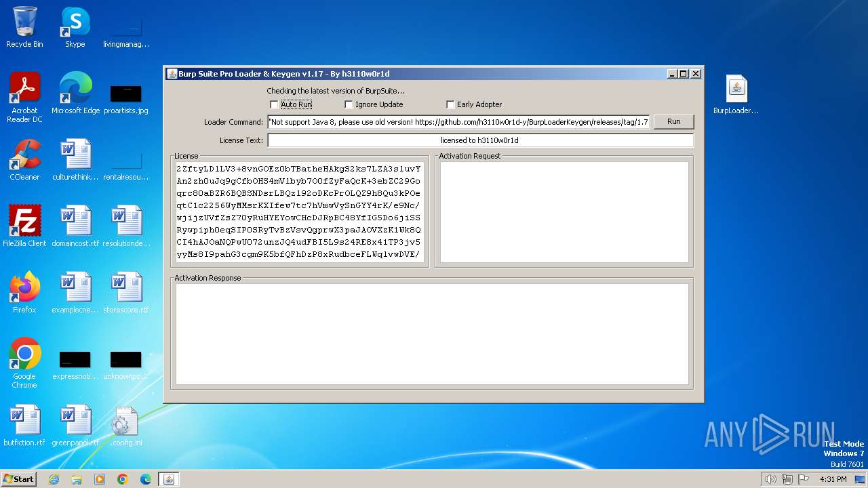Click the taskbar clock showing 4:31 PM
This screenshot has height=488, width=868.
pos(833,479)
